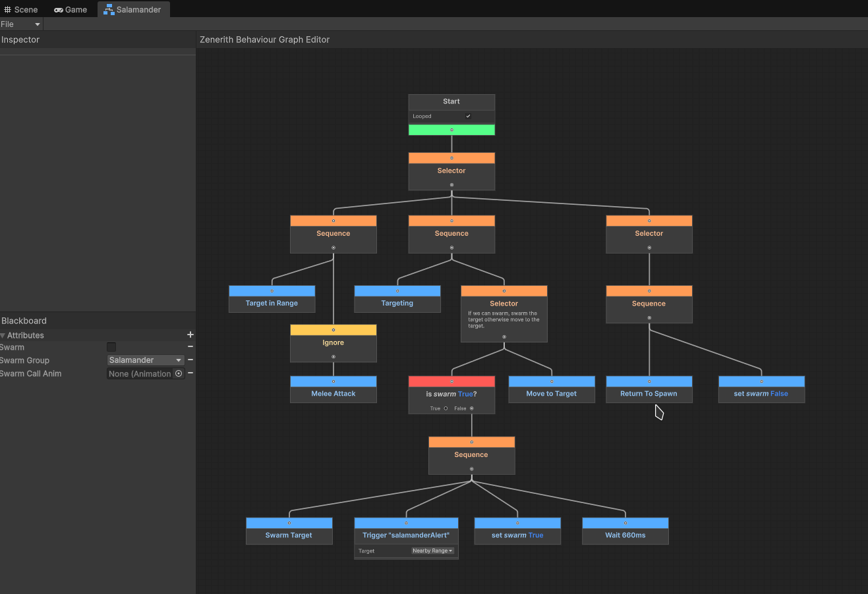Click the set swarm False input port
868x594 pixels.
pos(761,381)
